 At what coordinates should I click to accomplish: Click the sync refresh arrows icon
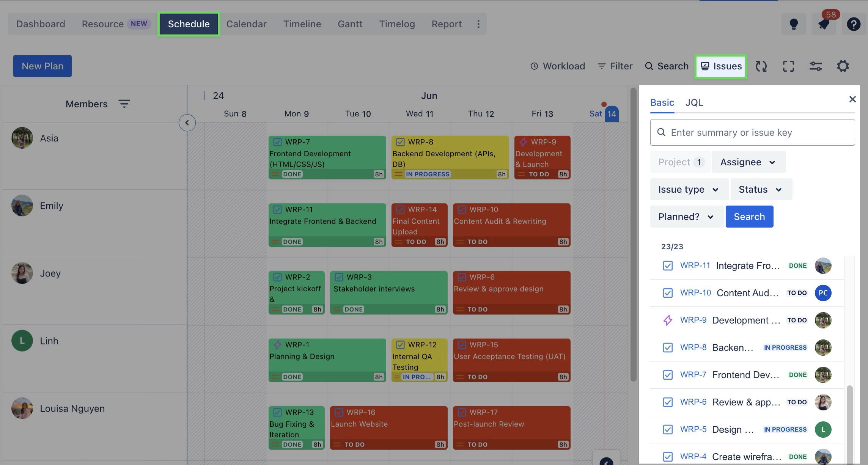[761, 66]
